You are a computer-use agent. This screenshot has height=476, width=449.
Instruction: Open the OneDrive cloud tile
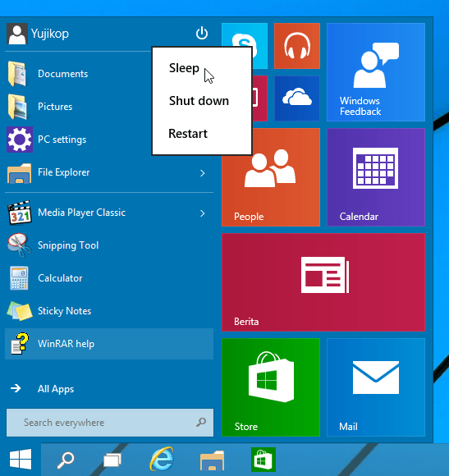point(297,98)
